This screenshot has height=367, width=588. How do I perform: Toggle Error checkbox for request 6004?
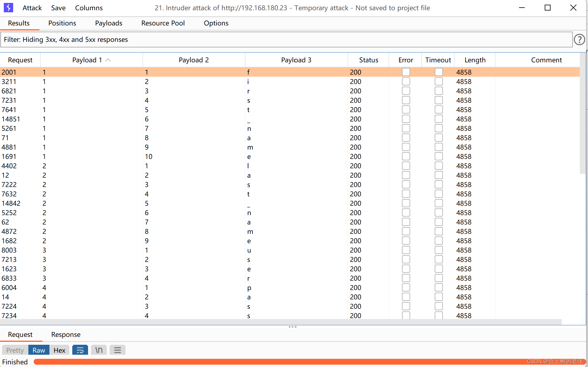pos(406,287)
